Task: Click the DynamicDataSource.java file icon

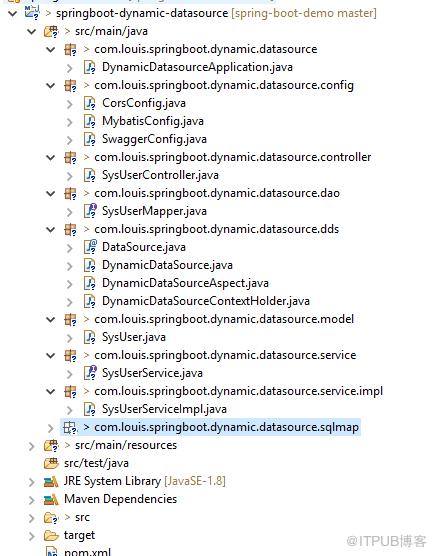Action: [x=90, y=265]
